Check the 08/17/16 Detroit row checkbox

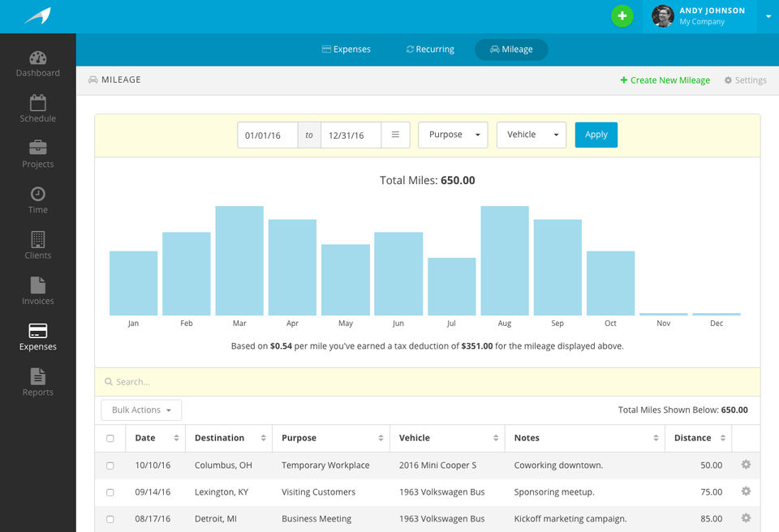(x=110, y=519)
